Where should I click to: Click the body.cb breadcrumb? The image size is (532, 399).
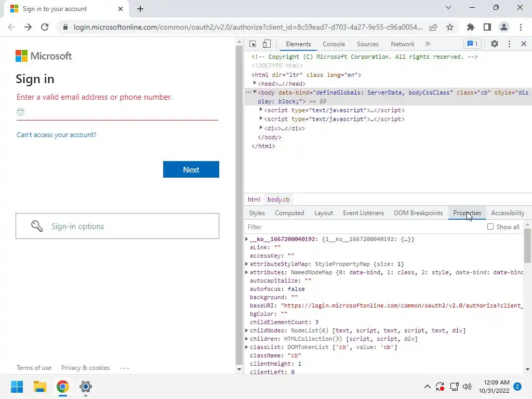(278, 199)
